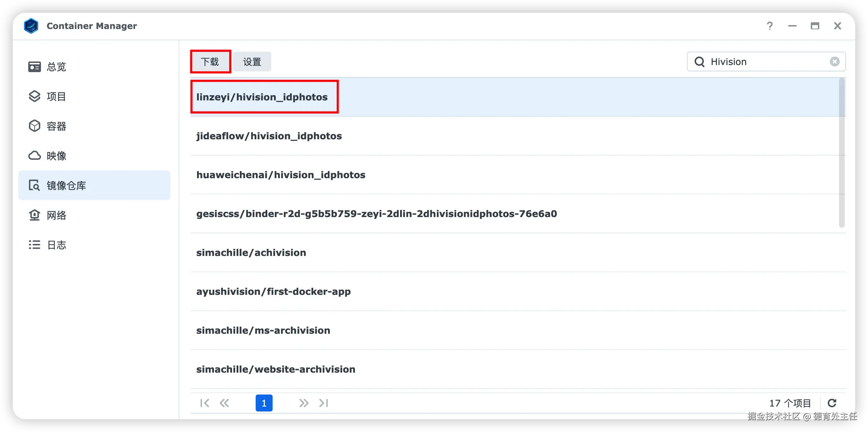Go to previous page of results
Screen dimensions: 868x432
coord(224,403)
